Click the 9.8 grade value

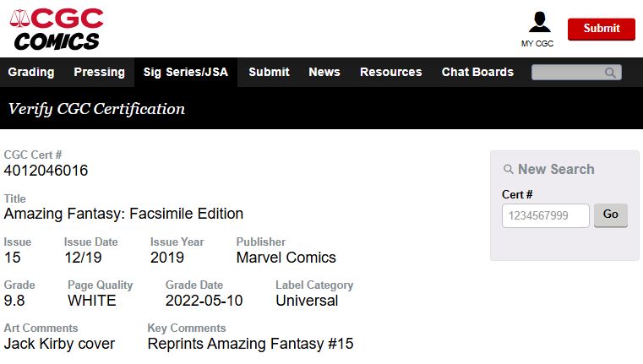pyautogui.click(x=14, y=301)
